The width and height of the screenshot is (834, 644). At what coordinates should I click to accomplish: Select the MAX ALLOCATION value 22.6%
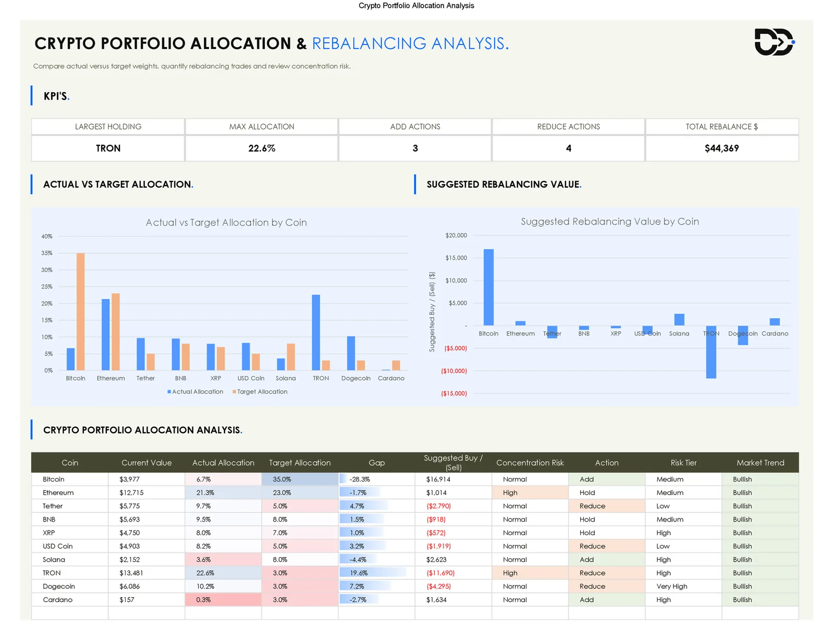262,148
